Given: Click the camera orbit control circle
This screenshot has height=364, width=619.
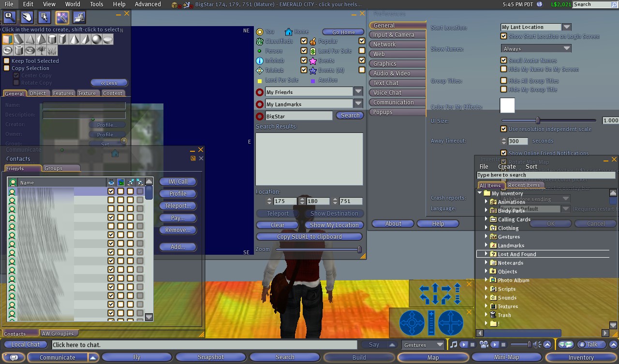Looking at the screenshot, I should pyautogui.click(x=412, y=322).
